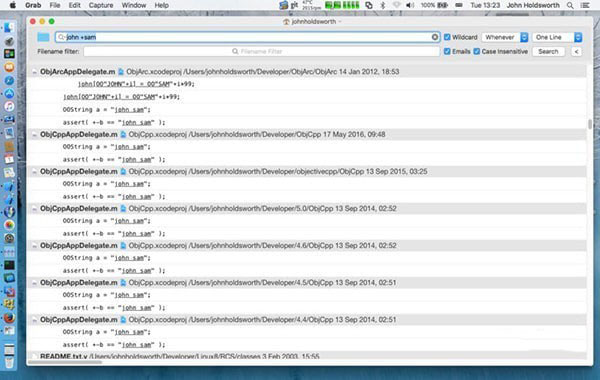Open the Grab application menu

[x=33, y=5]
